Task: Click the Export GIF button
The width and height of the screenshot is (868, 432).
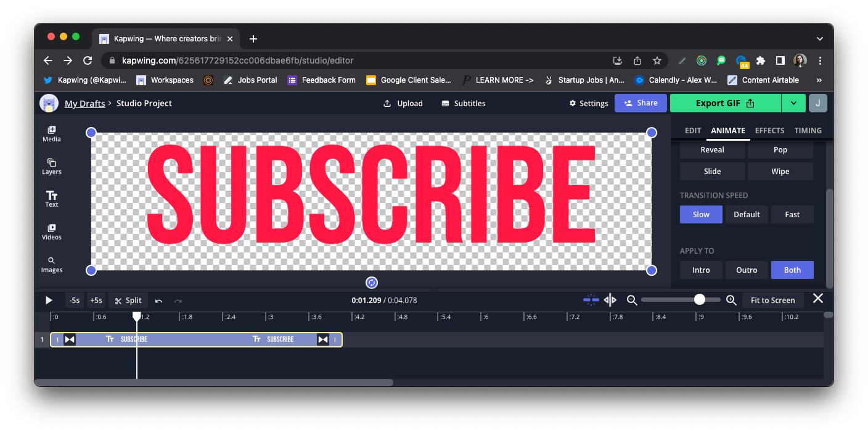Action: click(x=726, y=103)
